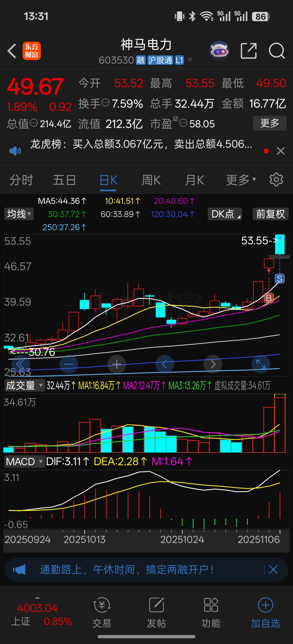Screen dimensions: 293x644
Task: Switch to 月K tab
Action: [195, 180]
